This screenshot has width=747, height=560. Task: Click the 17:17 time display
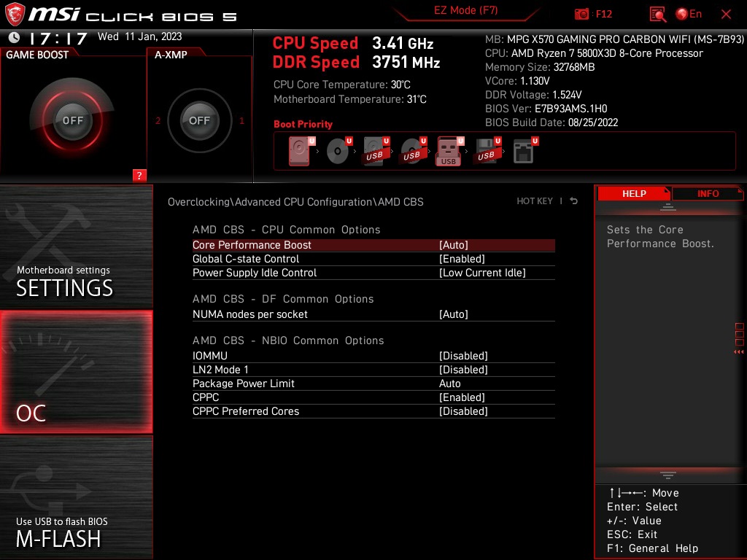coord(58,38)
